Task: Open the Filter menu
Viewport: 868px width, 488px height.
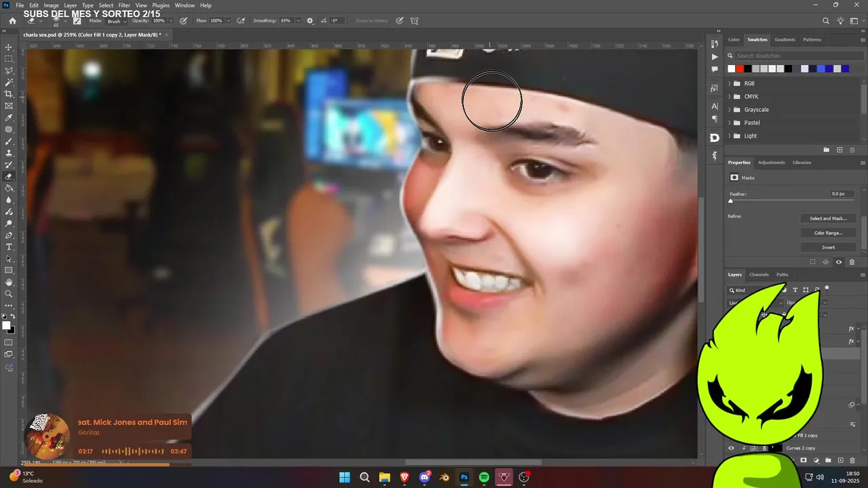Action: click(x=124, y=5)
